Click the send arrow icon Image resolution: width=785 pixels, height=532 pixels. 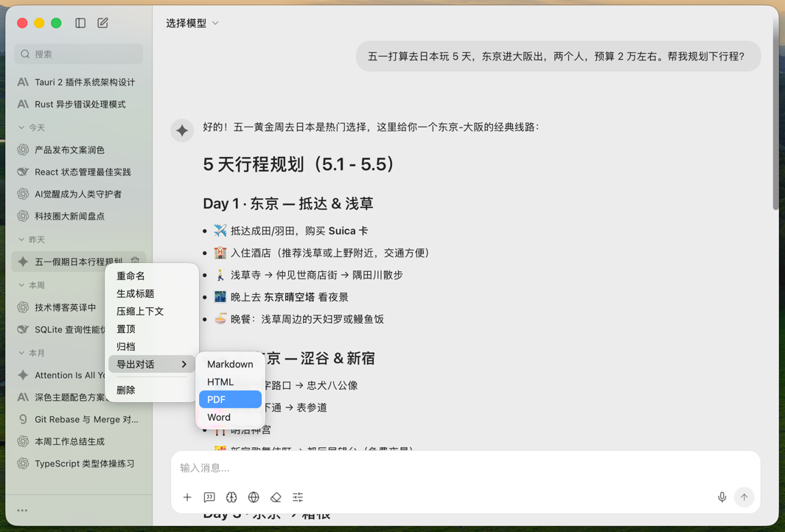click(744, 497)
